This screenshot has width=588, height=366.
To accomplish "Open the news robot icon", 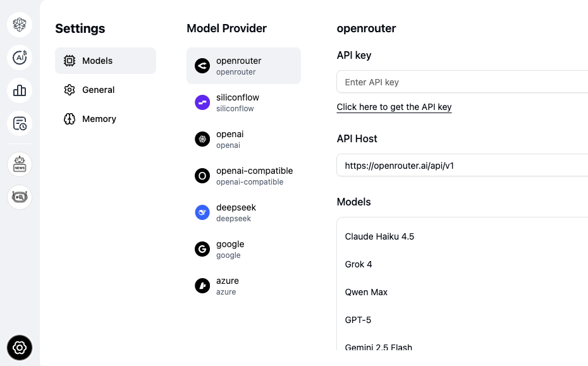I will click(20, 164).
